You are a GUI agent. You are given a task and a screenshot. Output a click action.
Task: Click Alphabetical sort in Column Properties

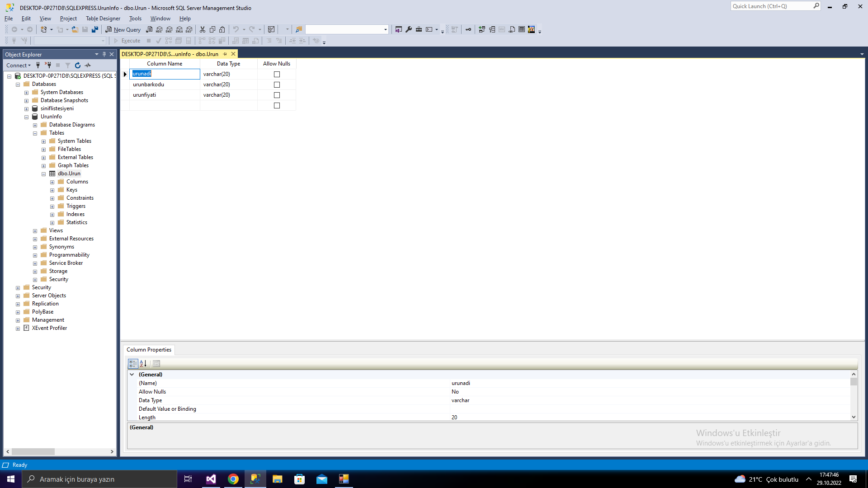[143, 363]
